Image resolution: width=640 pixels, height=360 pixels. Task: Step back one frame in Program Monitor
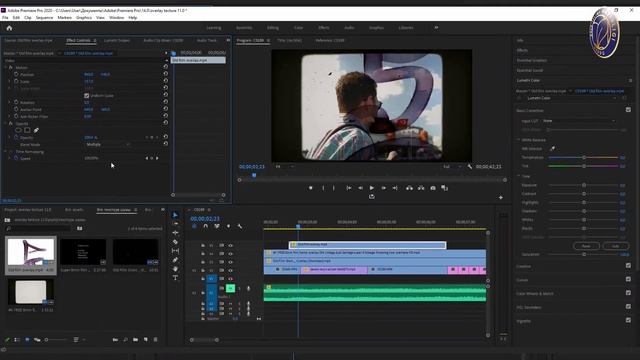[360, 188]
